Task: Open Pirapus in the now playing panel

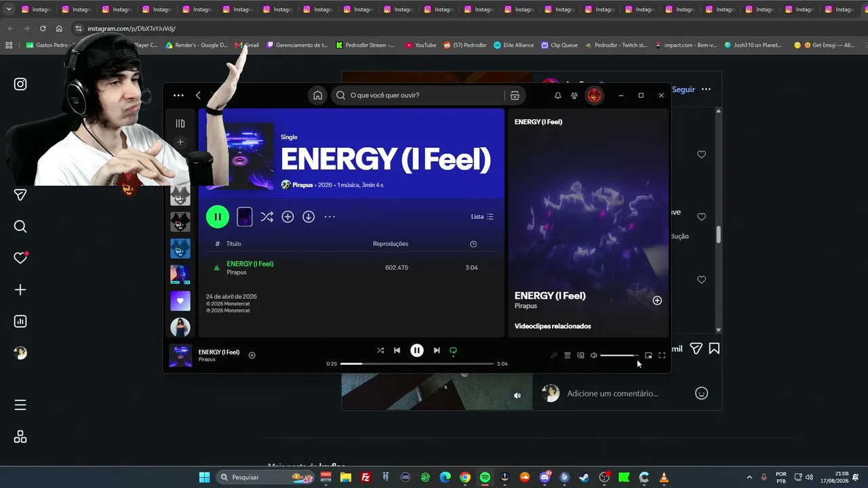Action: click(526, 306)
